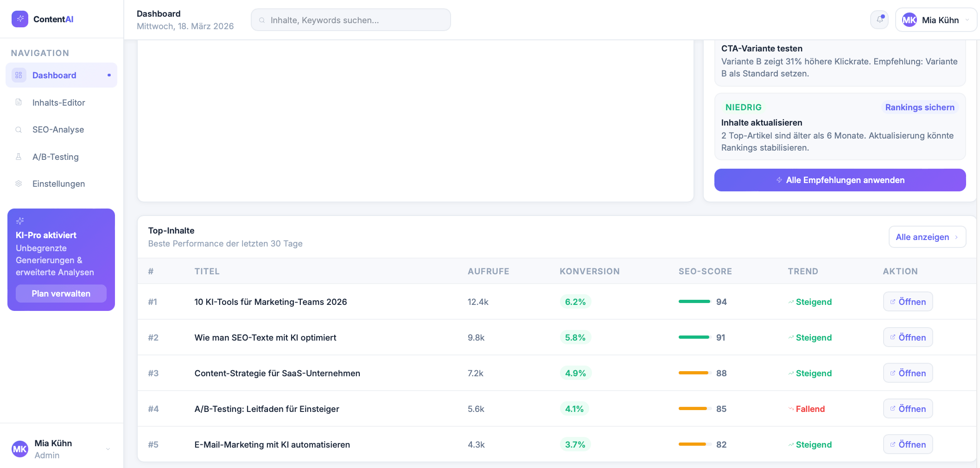Click the A/B-Testing flask icon
Screen dimensions: 980x468
pyautogui.click(x=19, y=157)
